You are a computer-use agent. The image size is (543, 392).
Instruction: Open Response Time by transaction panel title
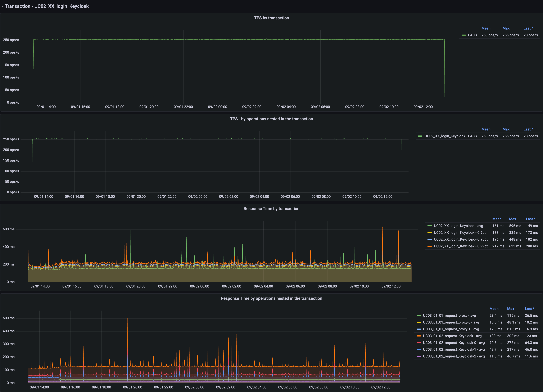pos(271,208)
